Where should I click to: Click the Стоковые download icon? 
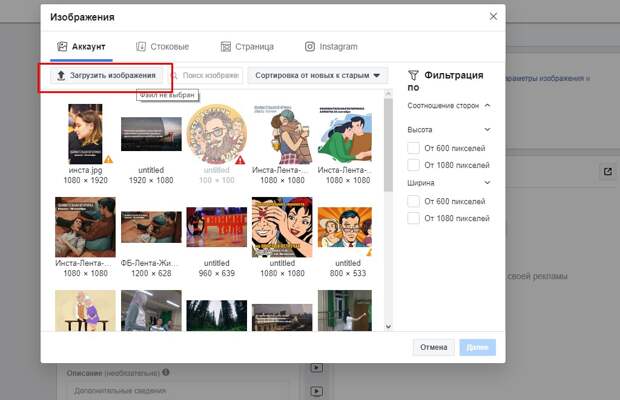tap(141, 47)
